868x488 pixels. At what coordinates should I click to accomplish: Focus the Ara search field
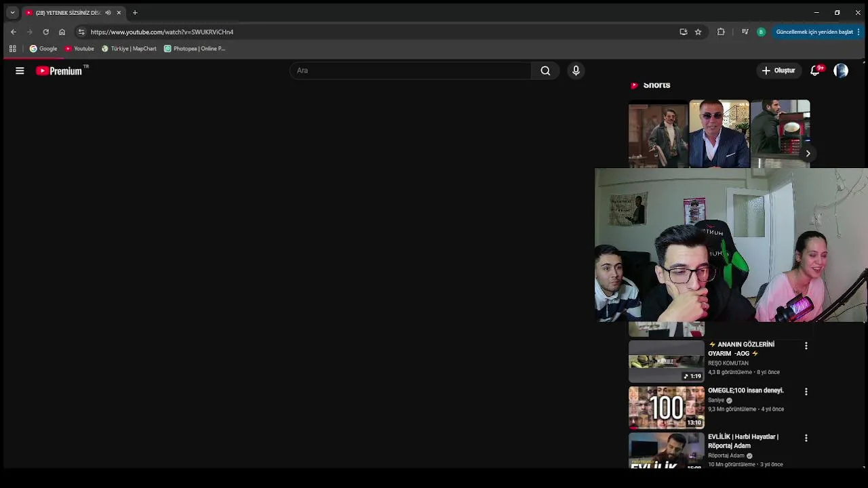(x=410, y=70)
